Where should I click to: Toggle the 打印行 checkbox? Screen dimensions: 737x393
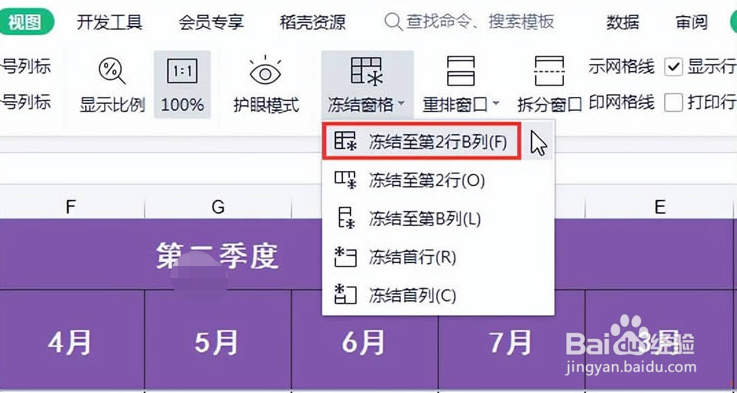pyautogui.click(x=673, y=102)
